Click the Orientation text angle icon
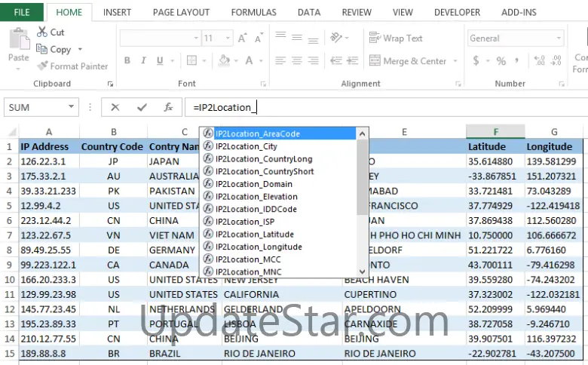The image size is (588, 365). coord(336,38)
